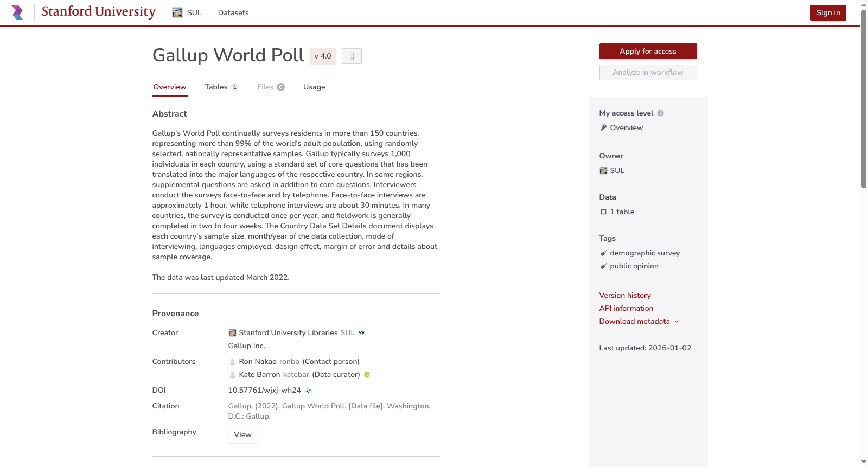
Task: Click the Apply for access button
Action: (648, 51)
